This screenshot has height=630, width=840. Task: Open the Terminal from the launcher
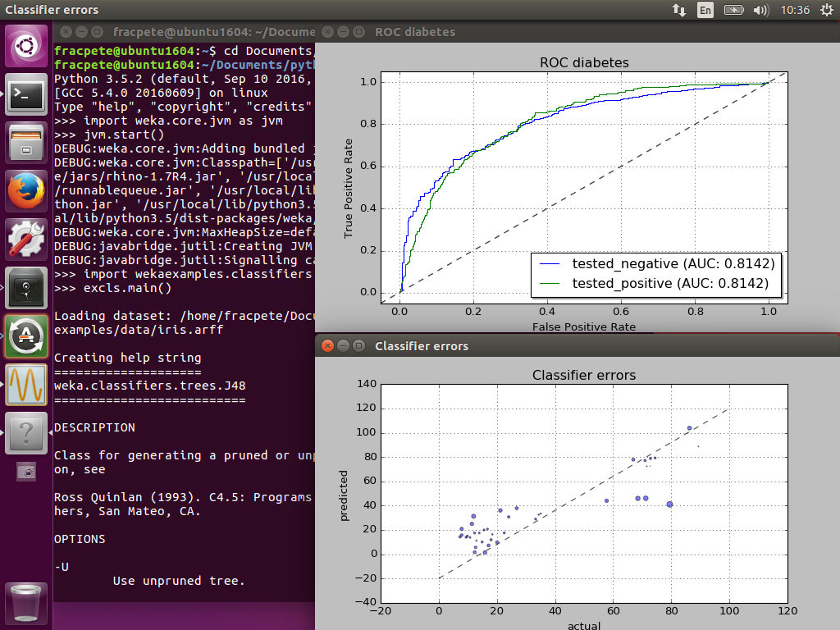[x=27, y=96]
